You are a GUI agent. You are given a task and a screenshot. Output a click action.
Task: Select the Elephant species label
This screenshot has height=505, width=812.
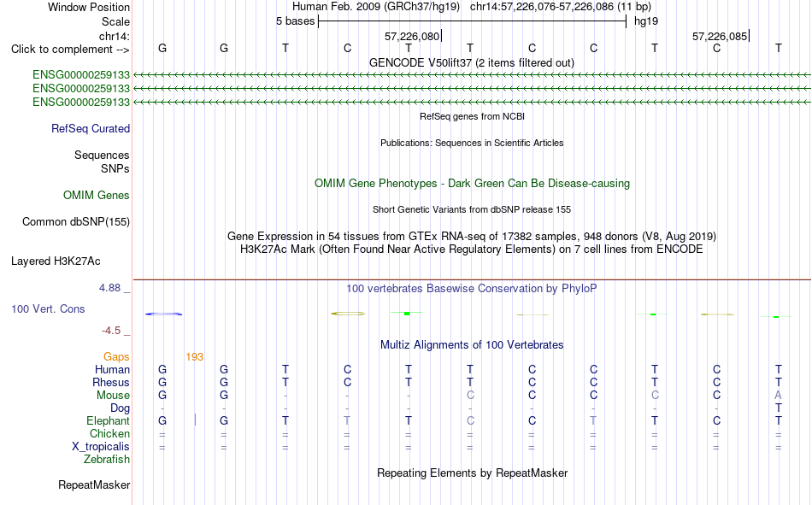[x=109, y=420]
